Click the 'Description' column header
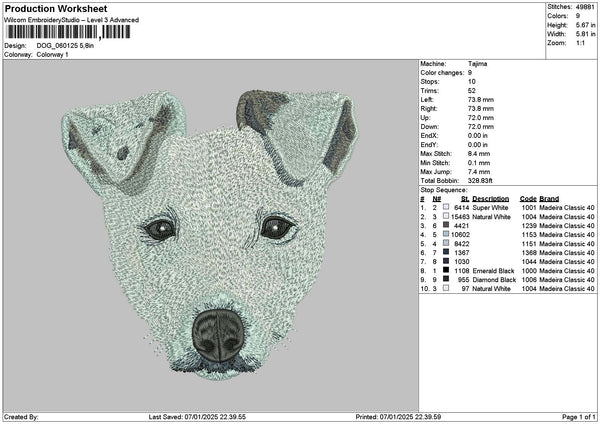 point(491,199)
